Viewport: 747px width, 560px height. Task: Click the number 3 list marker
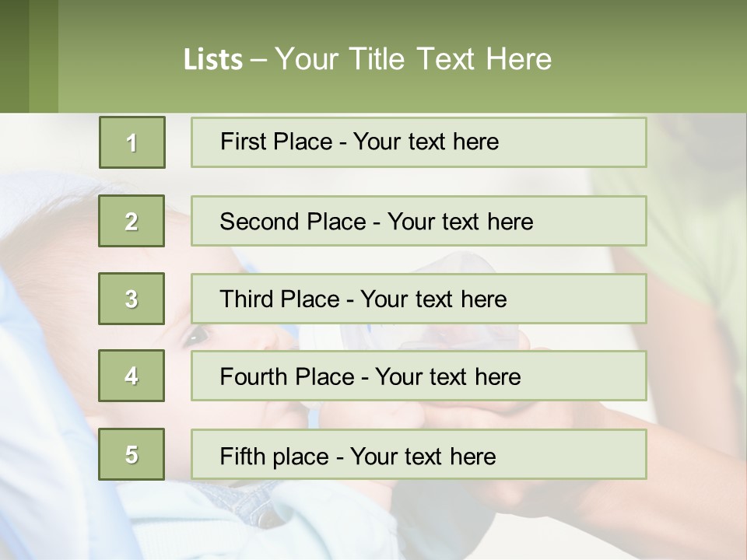tap(132, 299)
